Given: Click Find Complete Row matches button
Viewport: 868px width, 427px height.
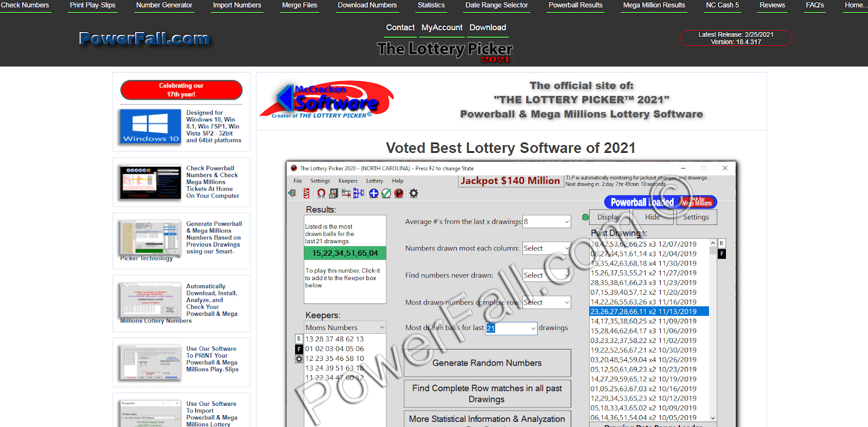Looking at the screenshot, I should click(x=487, y=394).
